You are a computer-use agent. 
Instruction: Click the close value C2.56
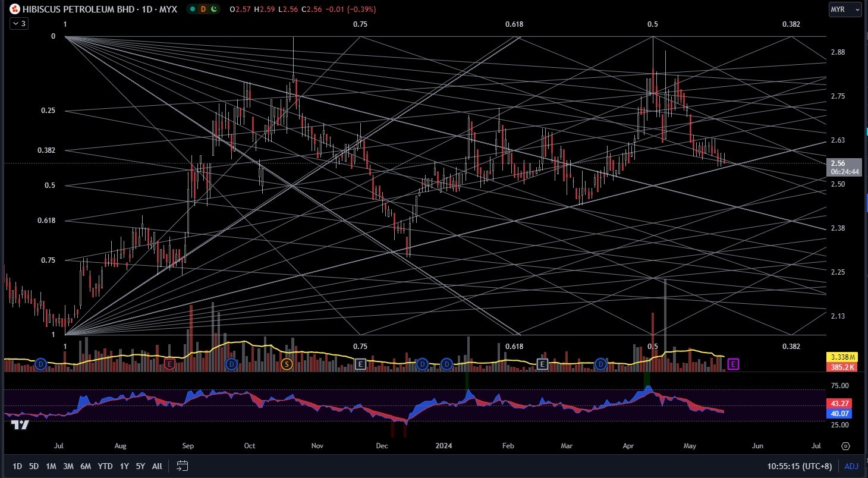[x=312, y=10]
